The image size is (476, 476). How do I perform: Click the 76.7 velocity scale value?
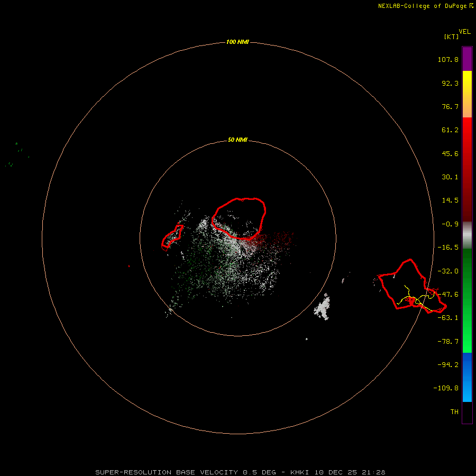[450, 106]
